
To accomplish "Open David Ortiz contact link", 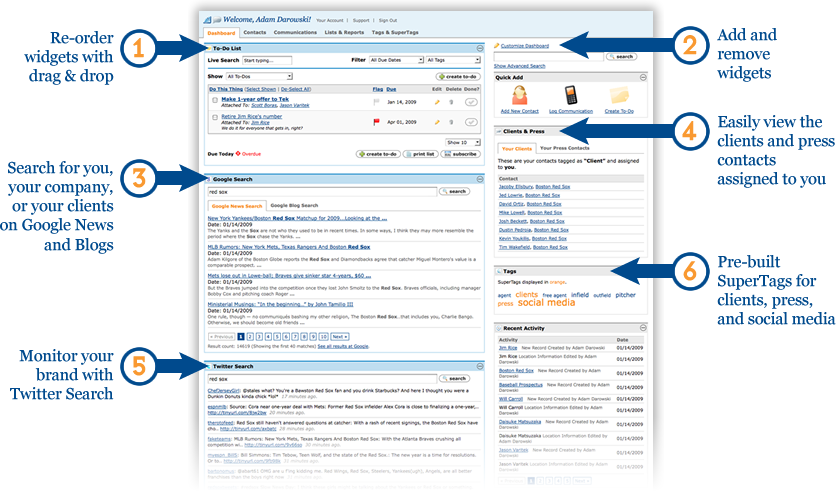I will (x=511, y=204).
